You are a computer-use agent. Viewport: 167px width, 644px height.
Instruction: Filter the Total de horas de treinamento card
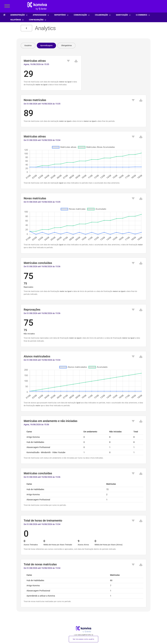click(133, 521)
